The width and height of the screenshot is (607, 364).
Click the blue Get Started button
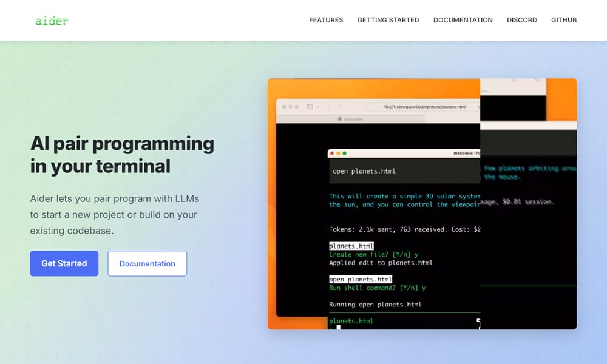[64, 263]
